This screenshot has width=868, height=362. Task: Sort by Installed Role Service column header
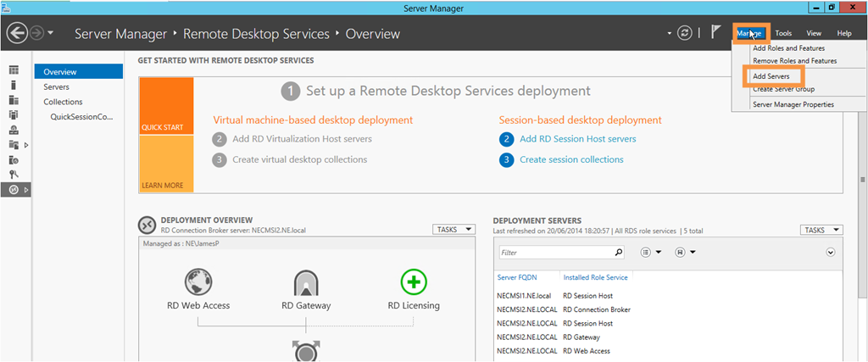click(596, 277)
